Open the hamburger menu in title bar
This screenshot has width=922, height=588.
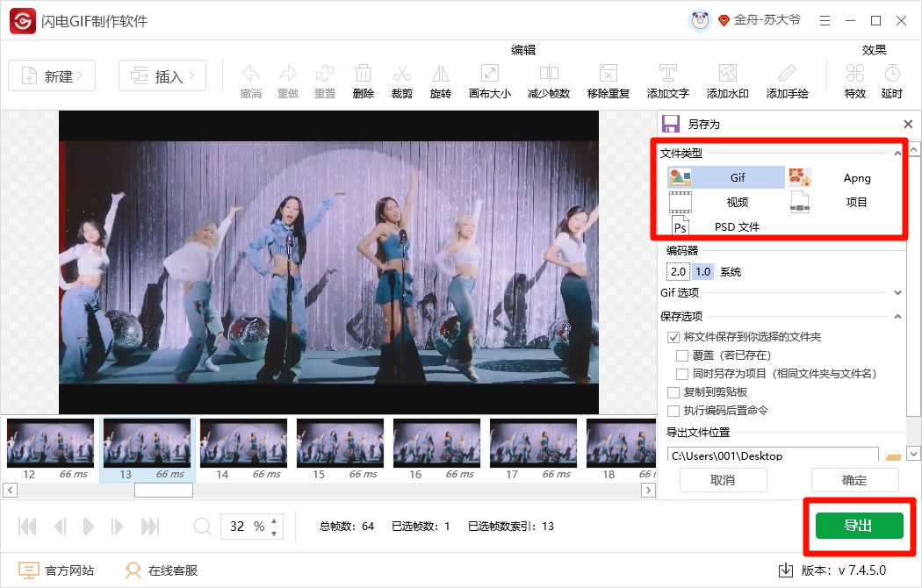[x=825, y=21]
